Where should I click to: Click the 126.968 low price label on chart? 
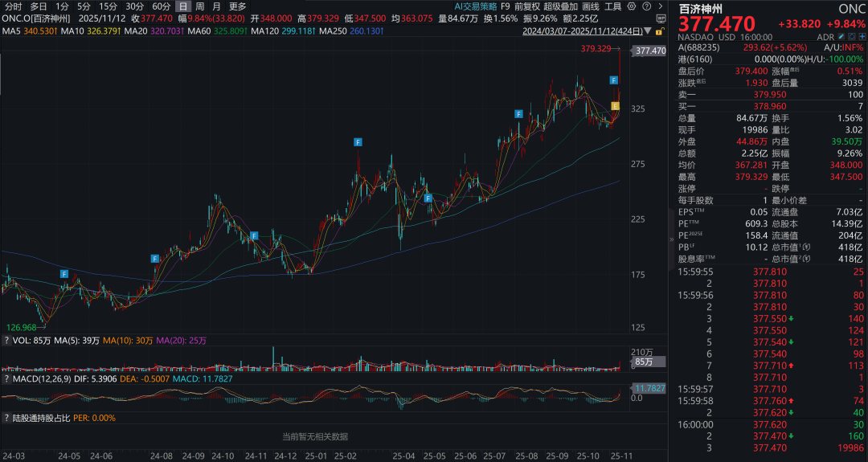coord(21,327)
